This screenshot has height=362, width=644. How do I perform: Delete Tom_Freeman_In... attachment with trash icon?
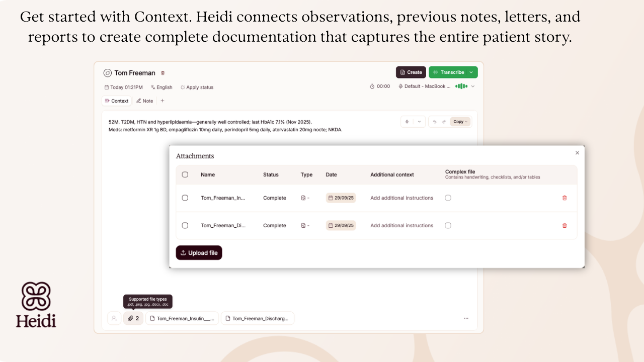pyautogui.click(x=565, y=198)
